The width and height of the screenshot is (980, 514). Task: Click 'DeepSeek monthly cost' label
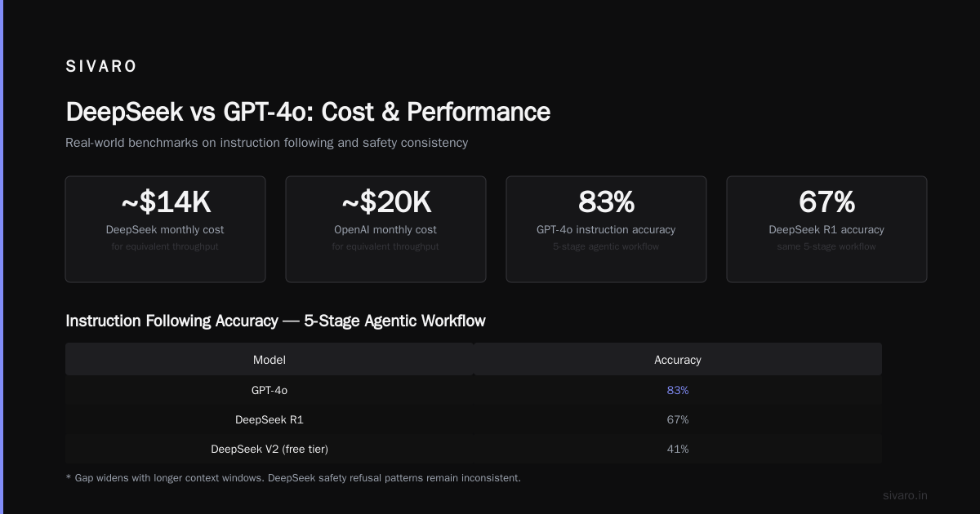tap(165, 230)
